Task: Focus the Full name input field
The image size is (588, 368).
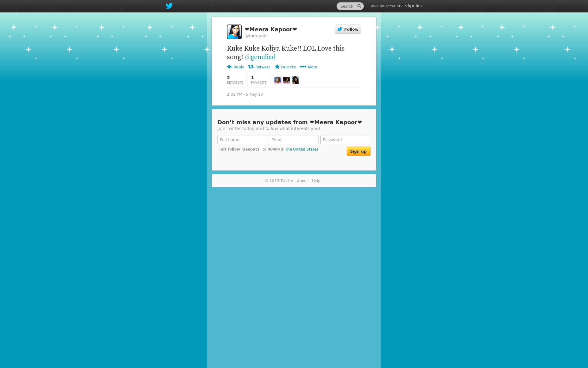Action: [x=242, y=140]
